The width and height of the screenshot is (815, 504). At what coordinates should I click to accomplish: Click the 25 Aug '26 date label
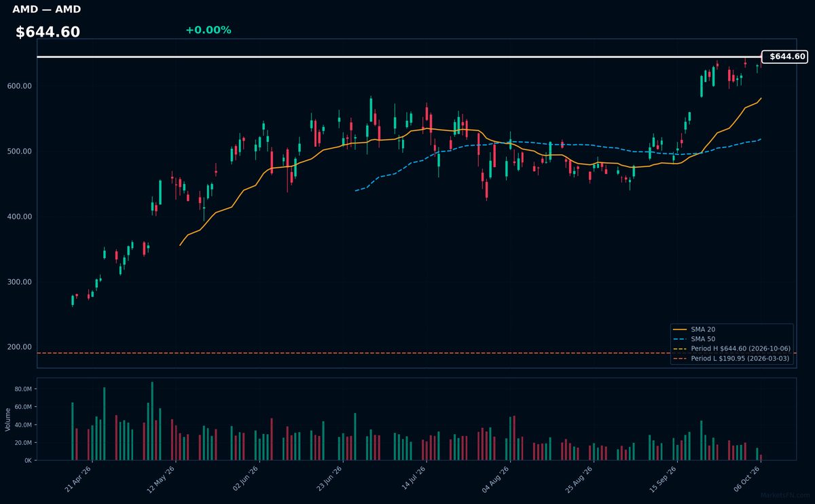click(x=581, y=480)
